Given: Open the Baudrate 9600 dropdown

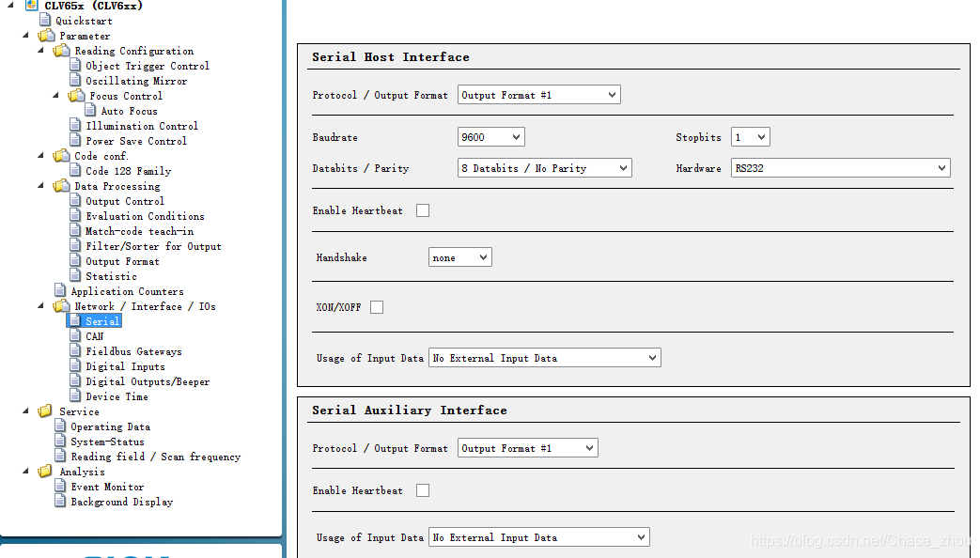Looking at the screenshot, I should [x=490, y=137].
